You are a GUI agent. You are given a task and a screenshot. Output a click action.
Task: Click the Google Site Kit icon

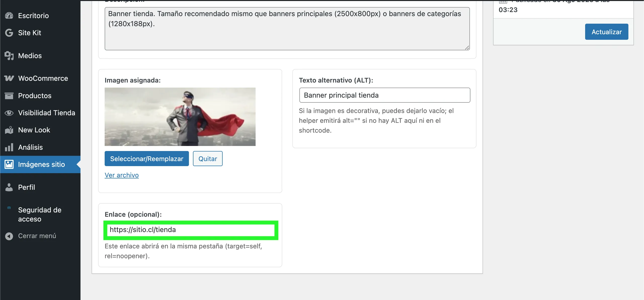9,32
